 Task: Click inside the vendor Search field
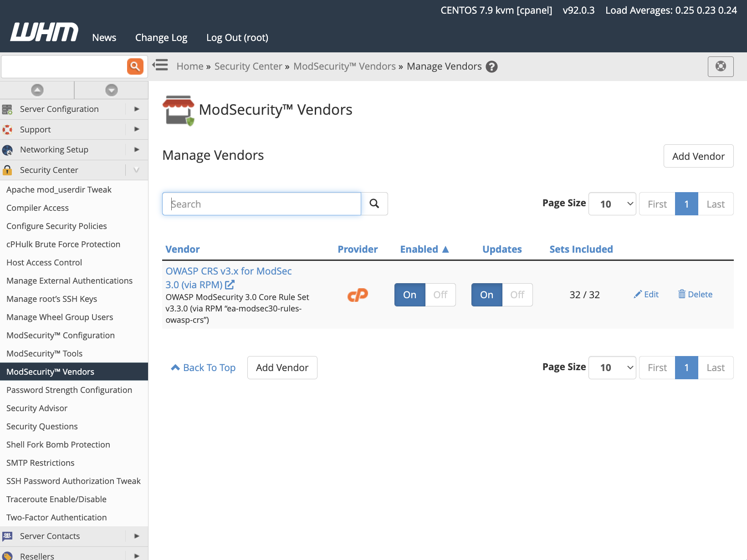261,204
